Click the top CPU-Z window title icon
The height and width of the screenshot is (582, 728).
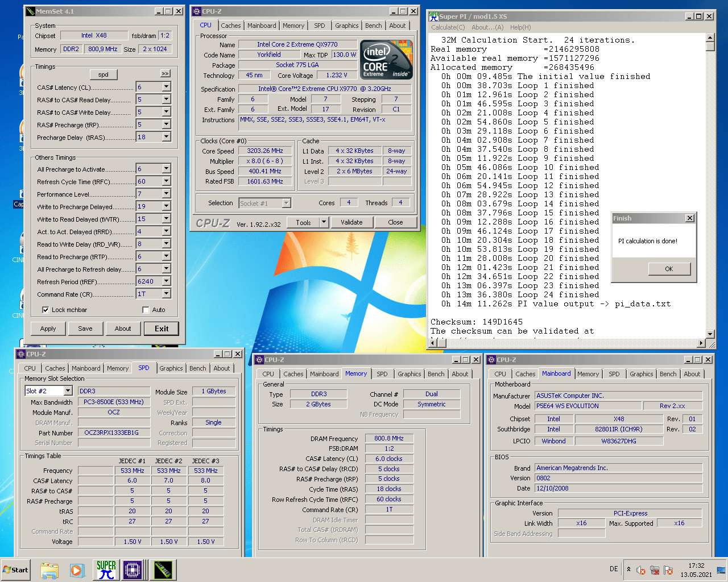[x=197, y=11]
